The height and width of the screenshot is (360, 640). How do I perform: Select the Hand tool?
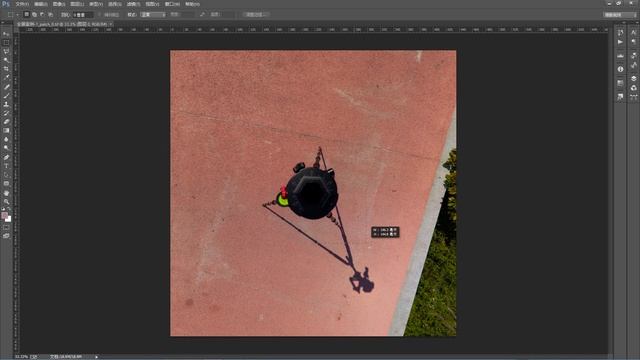point(6,192)
